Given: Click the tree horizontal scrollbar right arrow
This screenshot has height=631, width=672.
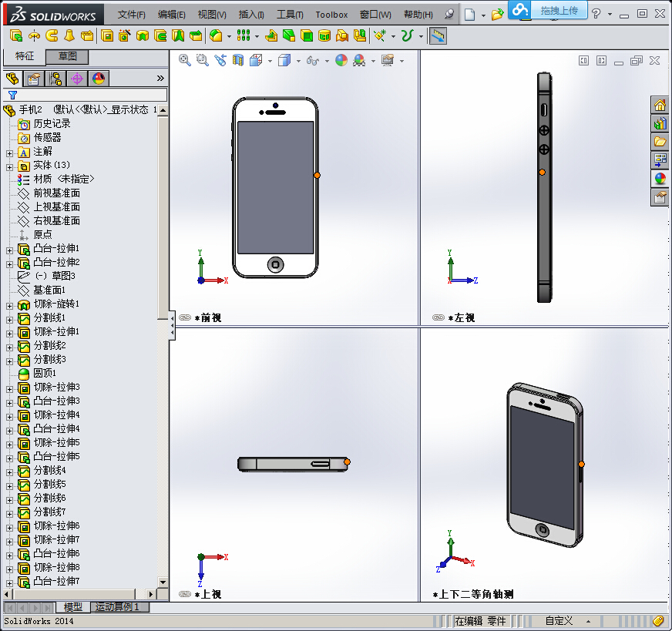Looking at the screenshot, I should tap(151, 594).
